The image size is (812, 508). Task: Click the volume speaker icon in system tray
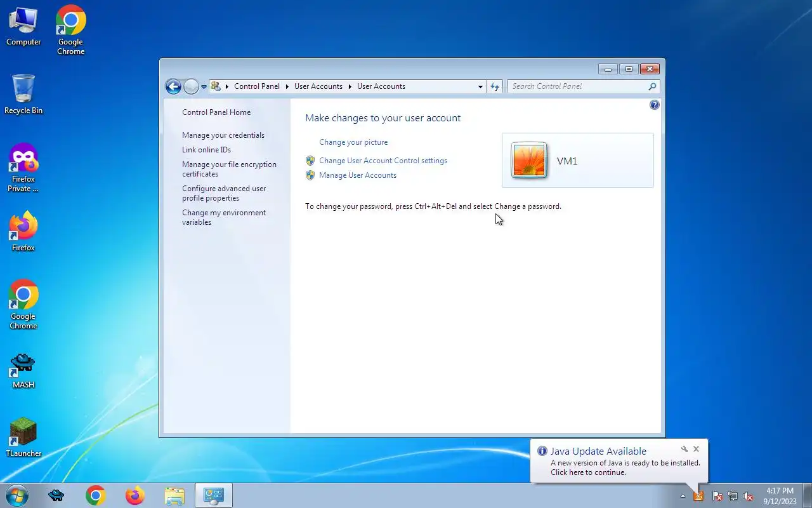coord(748,496)
